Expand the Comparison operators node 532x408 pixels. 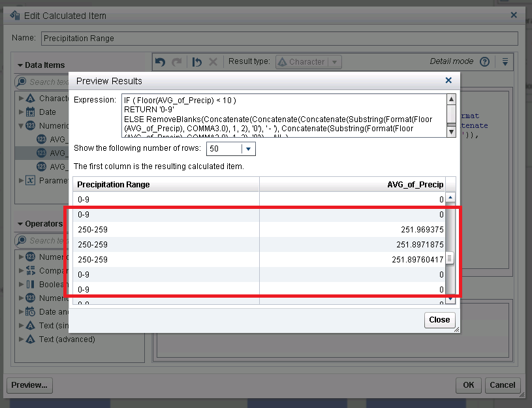click(x=21, y=270)
